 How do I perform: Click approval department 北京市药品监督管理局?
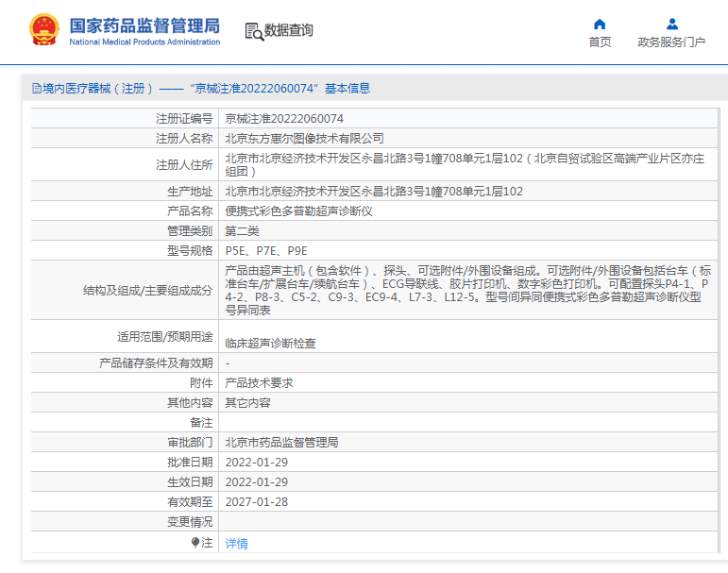click(x=281, y=442)
